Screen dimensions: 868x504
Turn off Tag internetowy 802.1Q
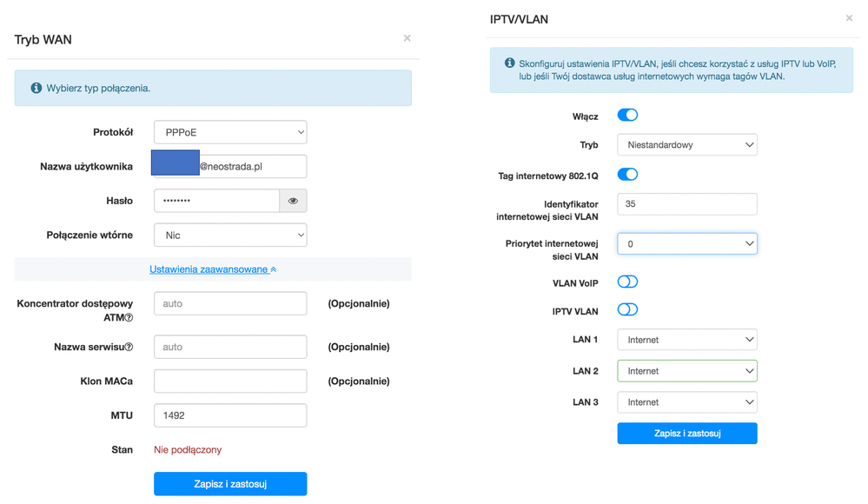627,175
